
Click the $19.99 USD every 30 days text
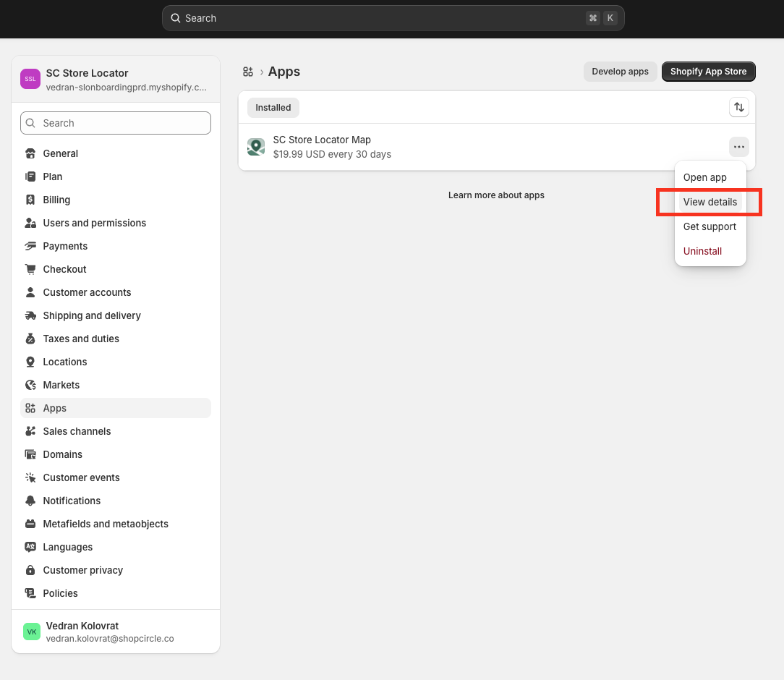(x=332, y=155)
